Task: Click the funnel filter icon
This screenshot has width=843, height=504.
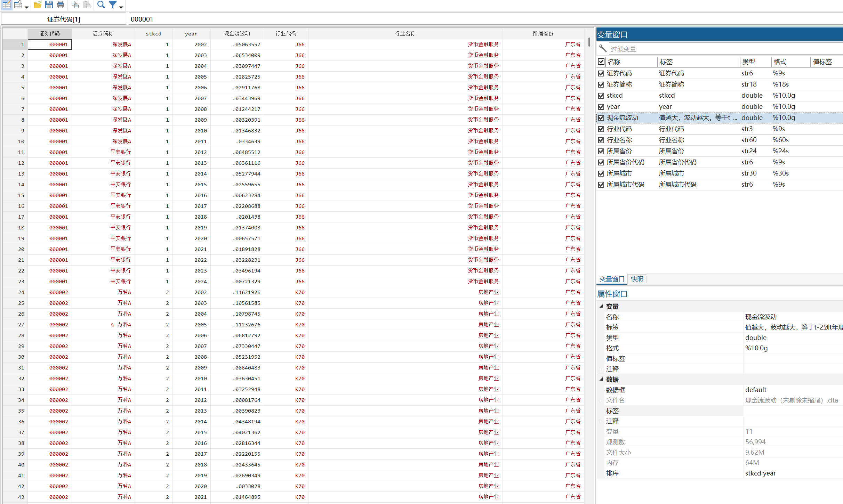Action: click(x=112, y=5)
